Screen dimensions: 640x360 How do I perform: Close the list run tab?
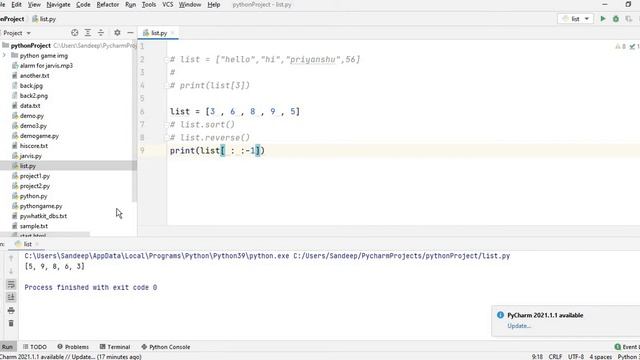click(x=37, y=244)
